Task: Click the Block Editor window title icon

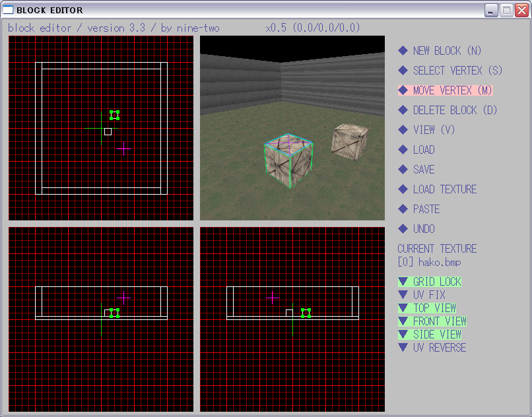Action: pos(9,10)
